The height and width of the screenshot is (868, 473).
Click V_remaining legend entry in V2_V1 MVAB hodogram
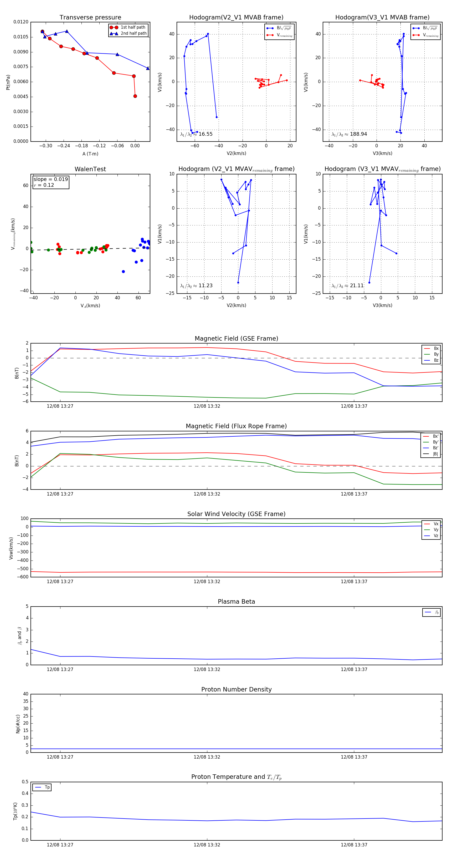[x=279, y=35]
